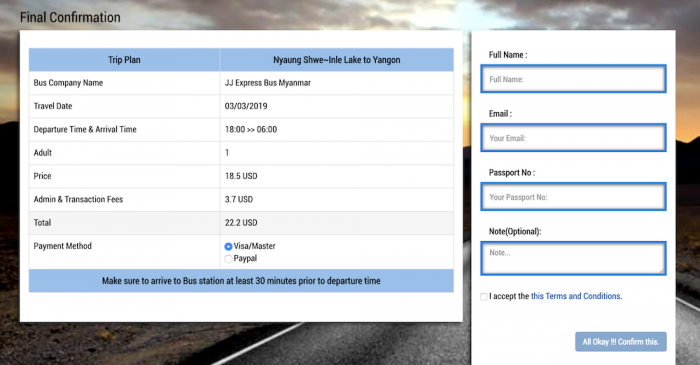This screenshot has height=365, width=700.
Task: Choose Paypal as payment method
Action: click(x=228, y=259)
